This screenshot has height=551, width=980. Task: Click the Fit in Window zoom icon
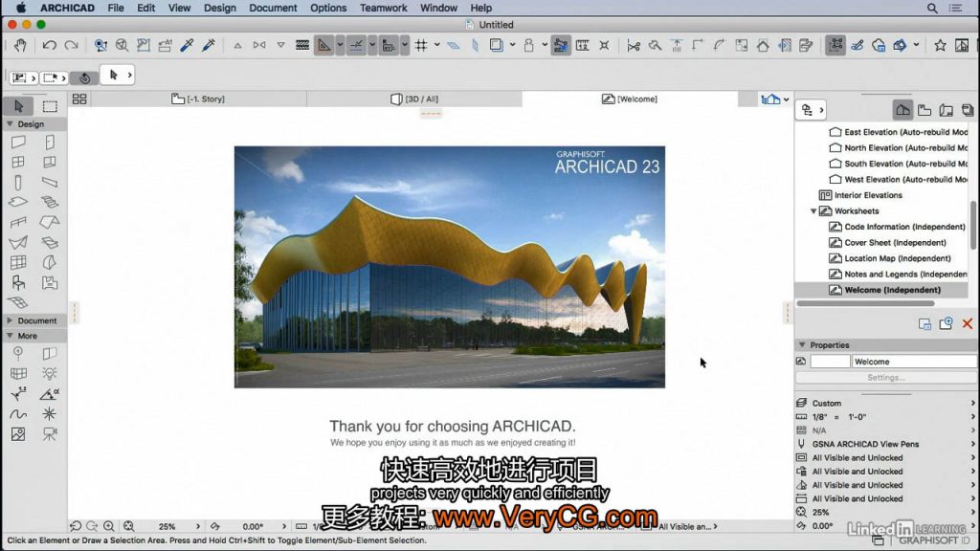pyautogui.click(x=129, y=527)
